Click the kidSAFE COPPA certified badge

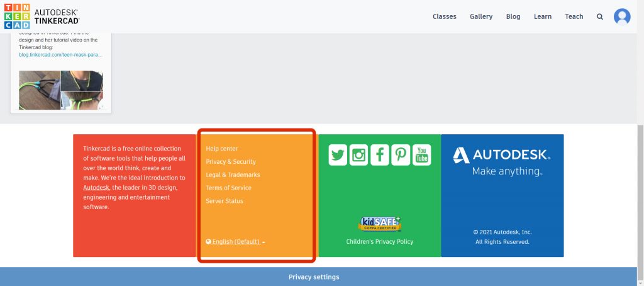coord(379,224)
